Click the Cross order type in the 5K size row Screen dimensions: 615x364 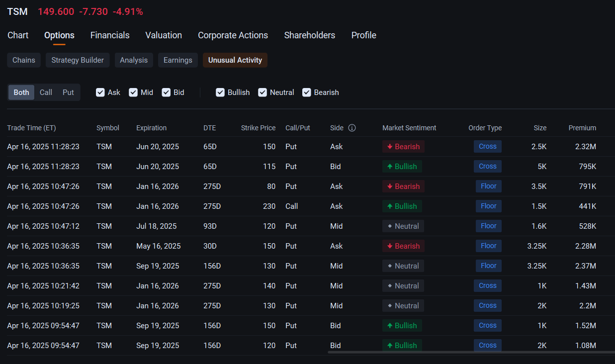coord(488,166)
